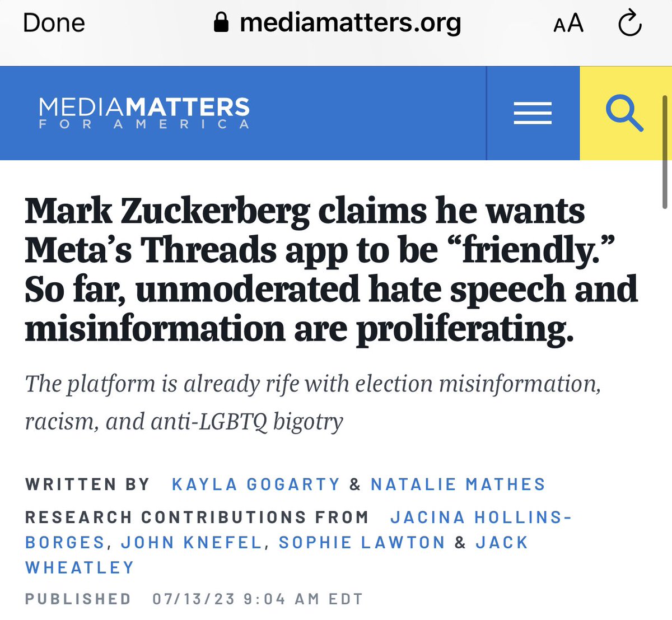Click the WRITTEN BY label
Viewport: 672px width, 620px height.
click(87, 484)
